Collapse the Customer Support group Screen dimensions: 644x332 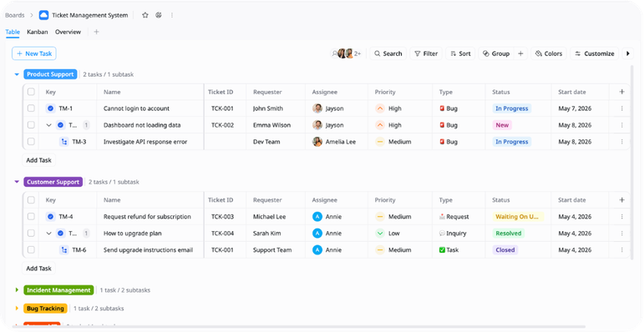(17, 182)
